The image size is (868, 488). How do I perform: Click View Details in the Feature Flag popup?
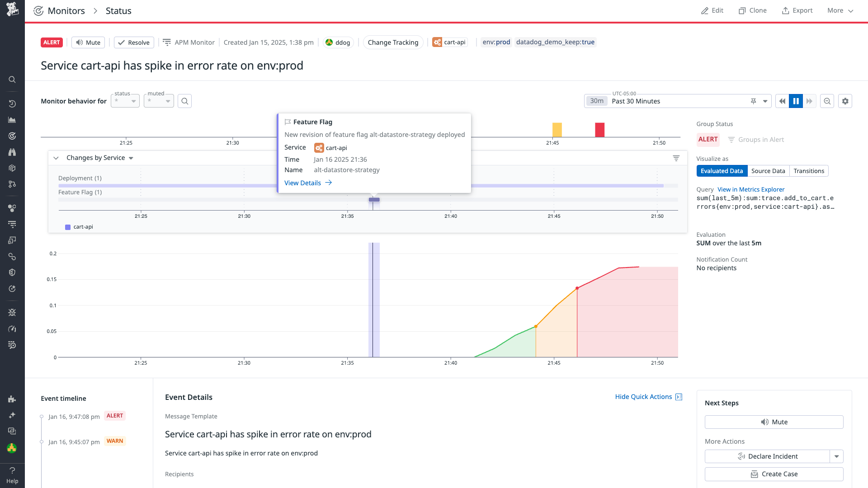302,183
